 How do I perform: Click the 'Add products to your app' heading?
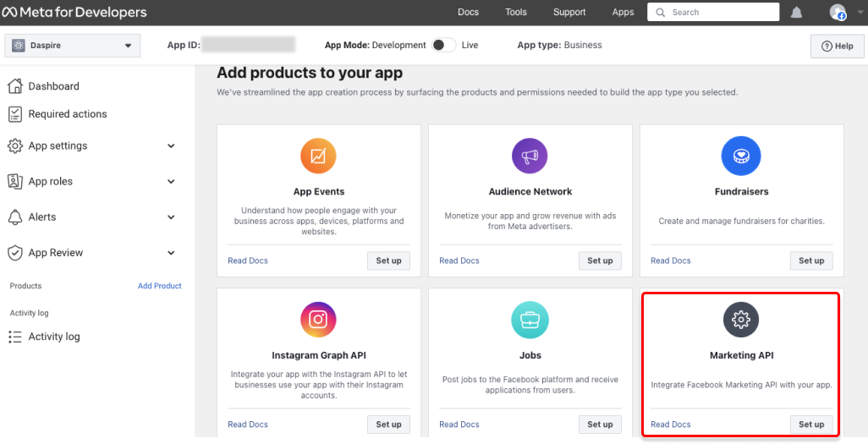coord(310,73)
